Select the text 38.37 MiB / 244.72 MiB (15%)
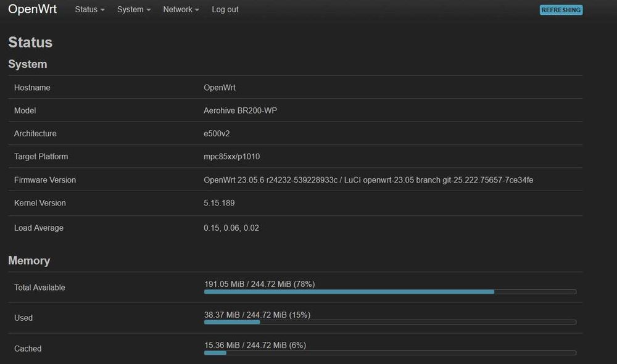 (x=257, y=315)
